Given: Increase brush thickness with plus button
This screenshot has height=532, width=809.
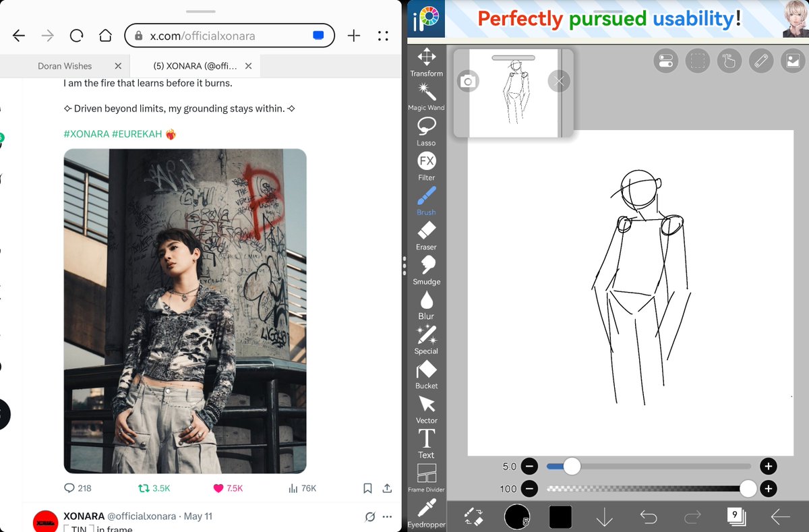Looking at the screenshot, I should click(767, 466).
